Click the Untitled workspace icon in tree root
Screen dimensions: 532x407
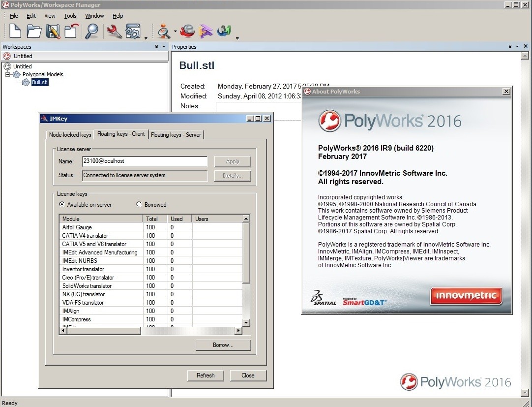pos(7,66)
